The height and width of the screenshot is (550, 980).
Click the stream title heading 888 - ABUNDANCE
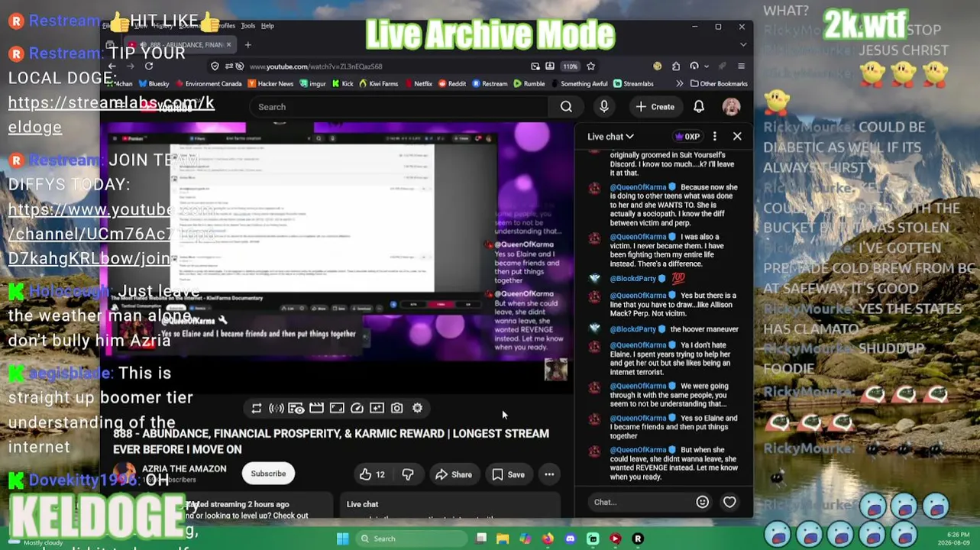331,442
